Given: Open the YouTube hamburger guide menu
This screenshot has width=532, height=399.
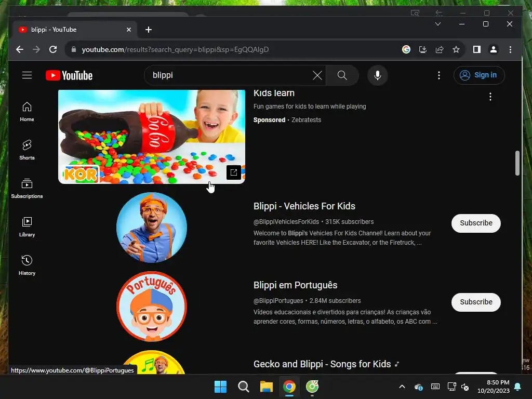Looking at the screenshot, I should [x=27, y=75].
